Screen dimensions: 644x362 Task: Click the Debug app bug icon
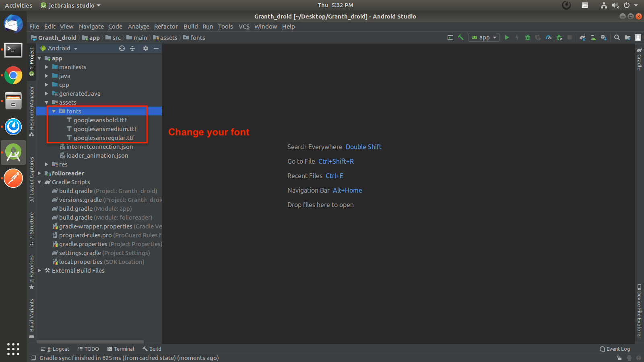coord(527,37)
